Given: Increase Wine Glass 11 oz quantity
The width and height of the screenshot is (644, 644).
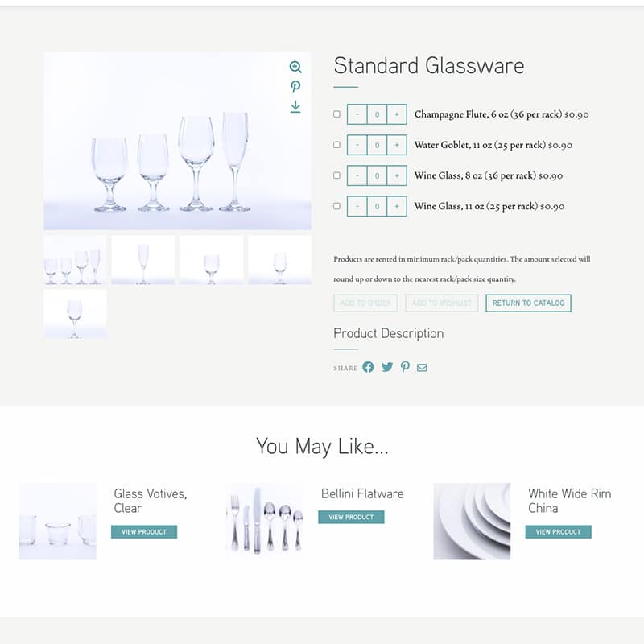Looking at the screenshot, I should (x=397, y=206).
